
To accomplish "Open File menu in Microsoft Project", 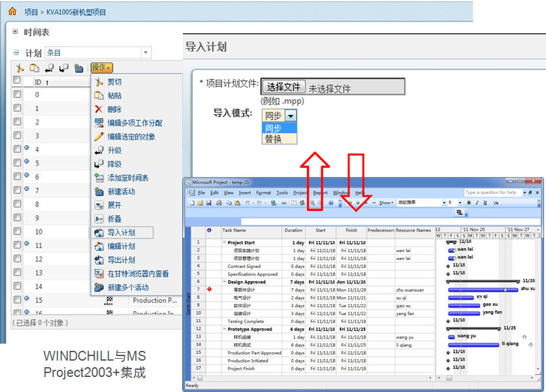I will click(201, 193).
